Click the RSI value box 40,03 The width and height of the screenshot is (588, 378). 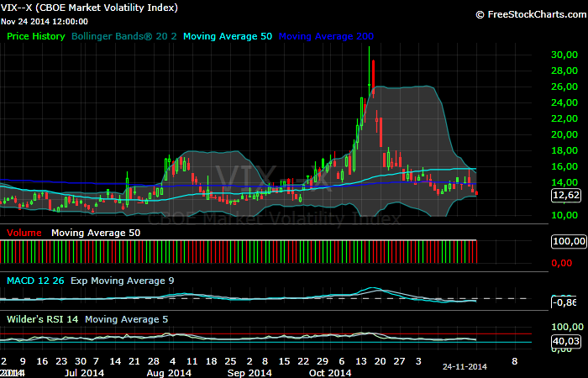point(566,341)
